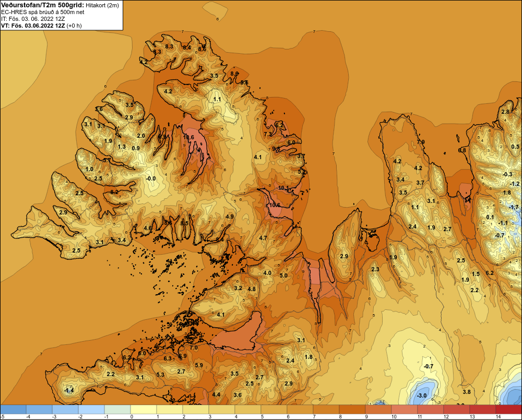The width and height of the screenshot is (522, 420).
Task: Click the 'VT: Fös. 03.06.2022 12Z' line
Action: (33, 26)
